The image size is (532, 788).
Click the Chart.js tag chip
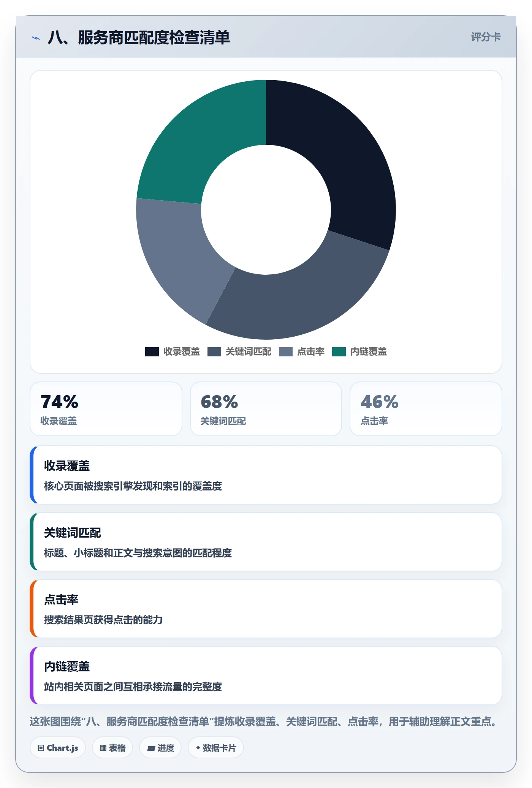(x=58, y=748)
